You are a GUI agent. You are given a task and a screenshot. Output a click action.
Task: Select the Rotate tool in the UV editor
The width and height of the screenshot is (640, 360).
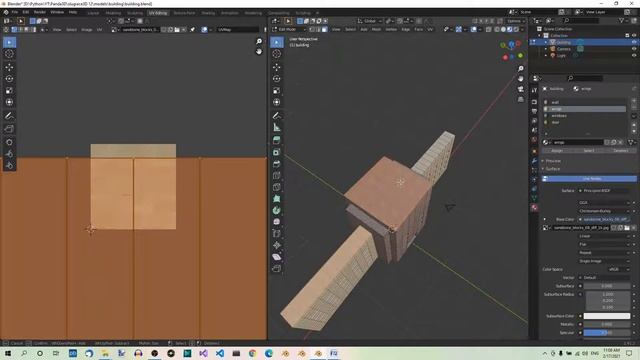(9, 79)
